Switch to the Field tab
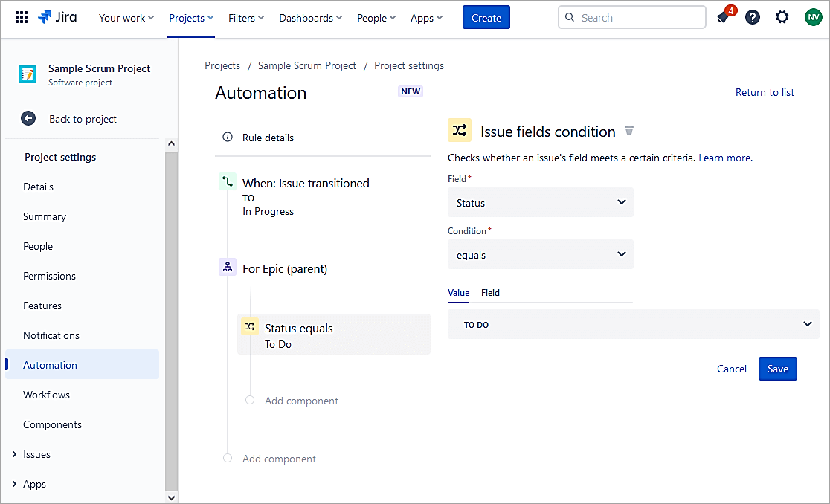 click(490, 293)
